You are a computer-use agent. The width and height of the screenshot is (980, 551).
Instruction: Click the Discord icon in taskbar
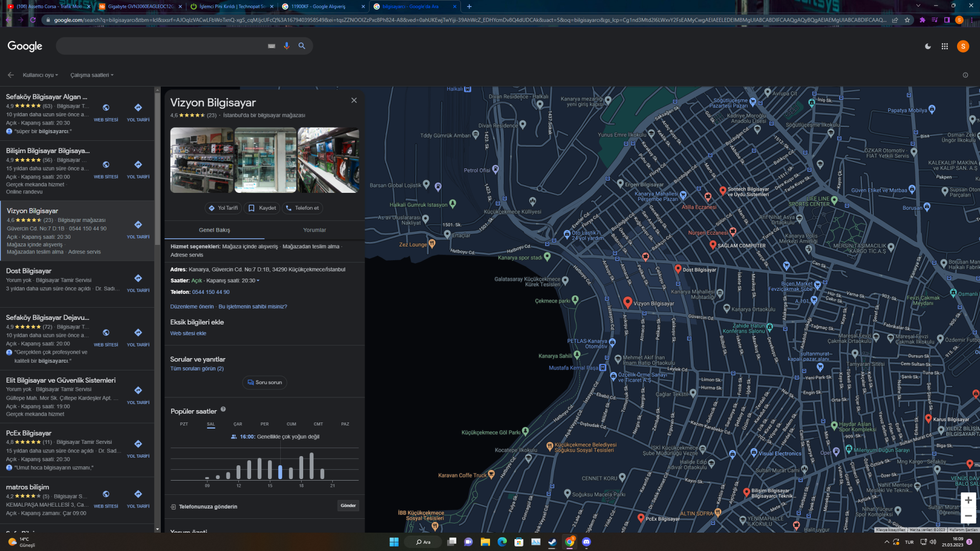tap(586, 542)
